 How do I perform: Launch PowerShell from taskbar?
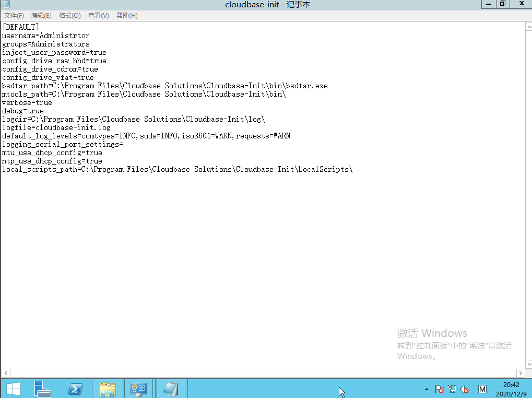[x=75, y=389]
